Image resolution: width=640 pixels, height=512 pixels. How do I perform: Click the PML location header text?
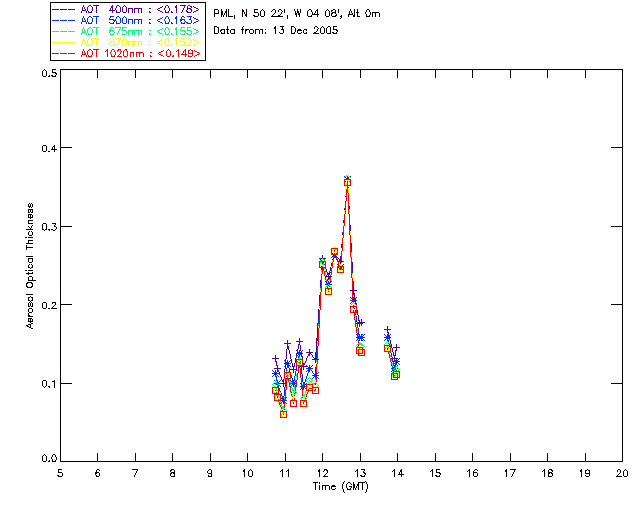point(297,14)
